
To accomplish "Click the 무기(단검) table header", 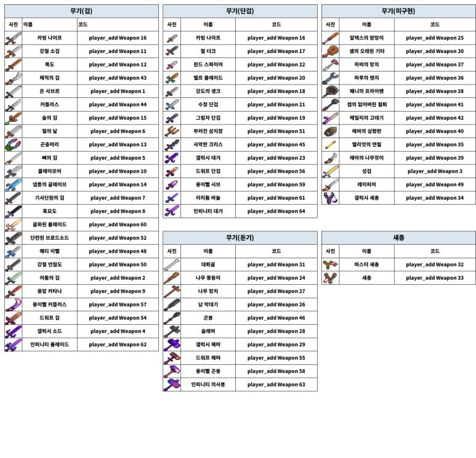I will tap(240, 11).
